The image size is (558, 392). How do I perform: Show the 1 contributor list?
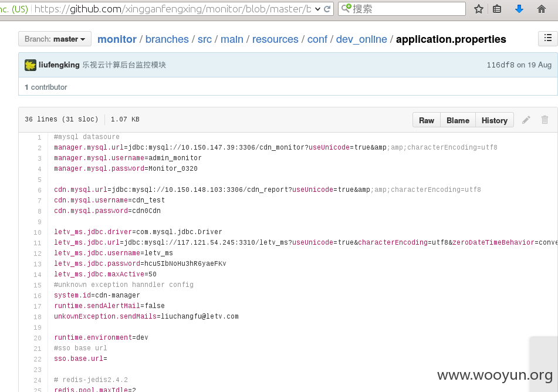click(46, 87)
